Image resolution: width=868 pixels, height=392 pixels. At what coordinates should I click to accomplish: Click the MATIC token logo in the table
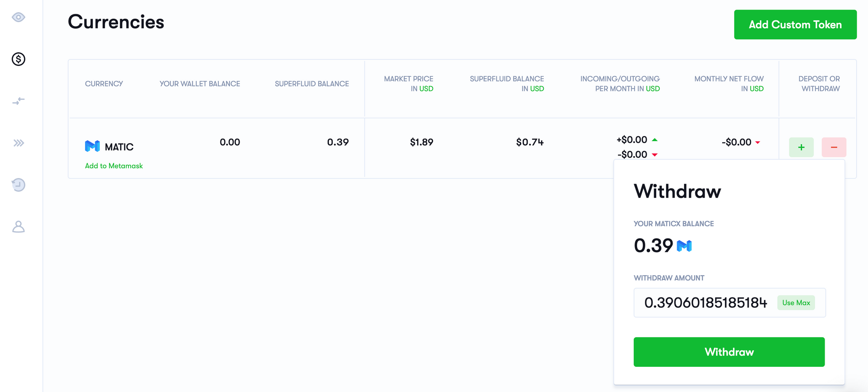coord(92,146)
